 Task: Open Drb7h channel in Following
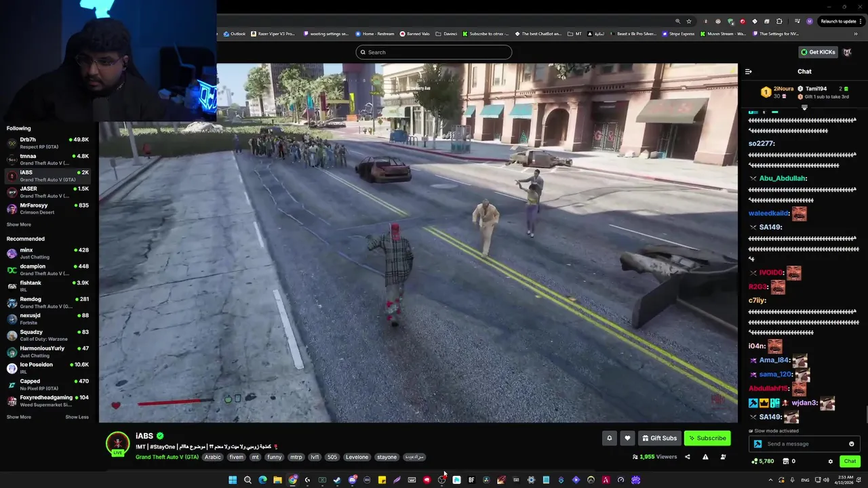click(47, 143)
